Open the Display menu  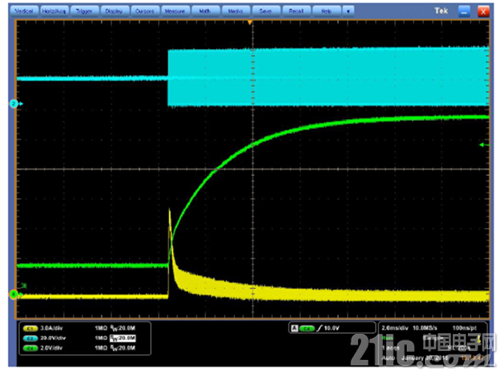tap(114, 11)
